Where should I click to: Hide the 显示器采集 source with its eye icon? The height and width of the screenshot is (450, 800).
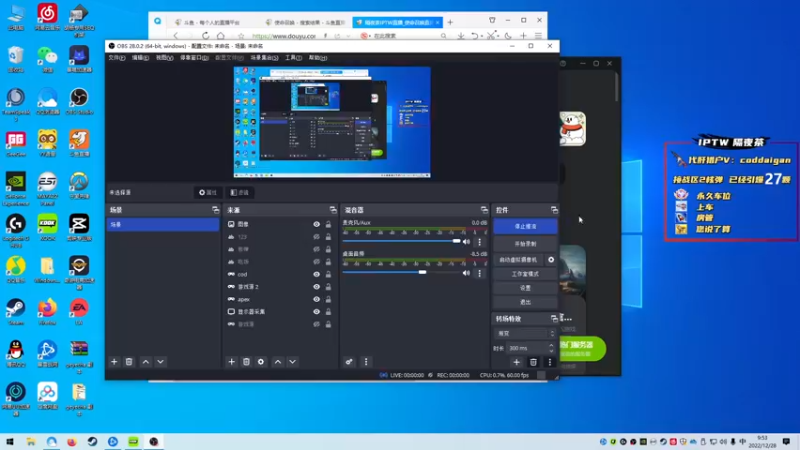(x=317, y=312)
